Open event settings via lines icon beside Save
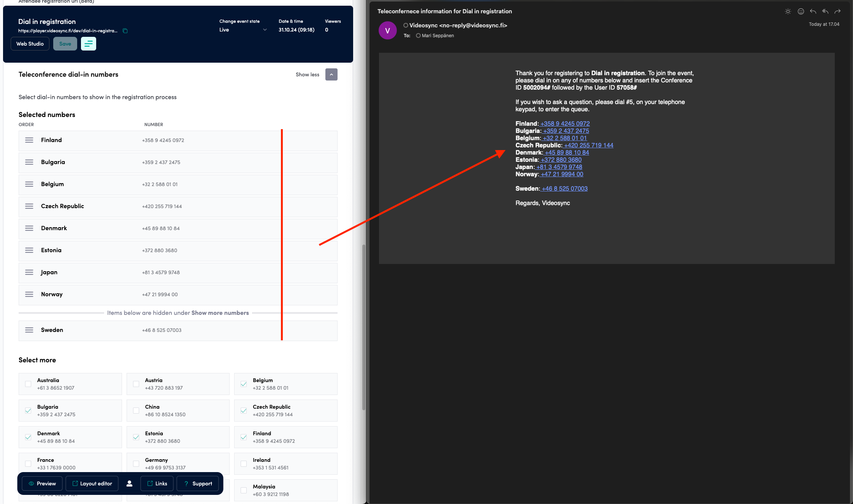 (89, 44)
